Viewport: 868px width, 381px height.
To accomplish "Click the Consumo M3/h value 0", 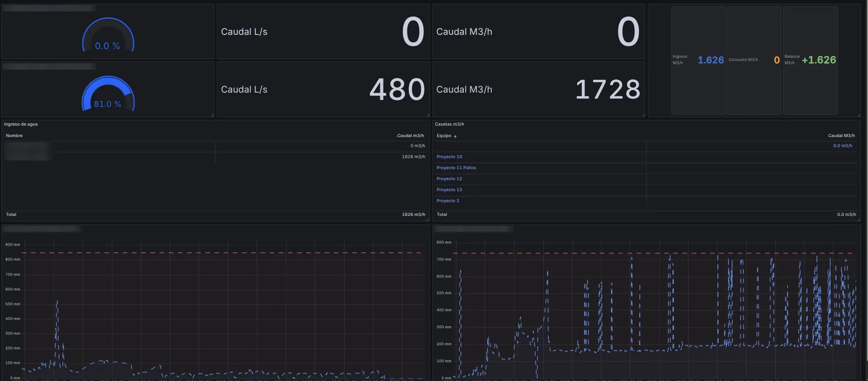I will pos(777,60).
